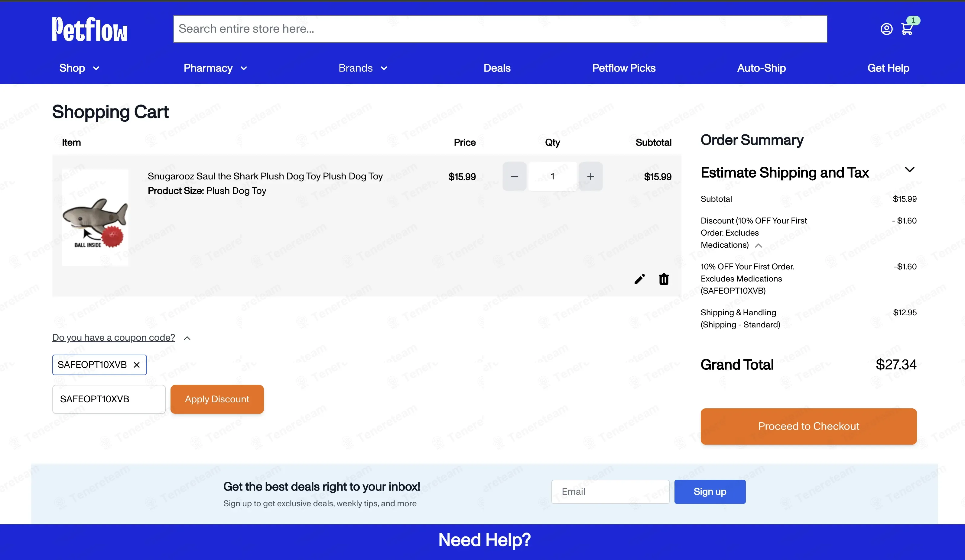Screen dimensions: 965x560
Task: Edit the shark toy cart item
Action: click(x=639, y=279)
